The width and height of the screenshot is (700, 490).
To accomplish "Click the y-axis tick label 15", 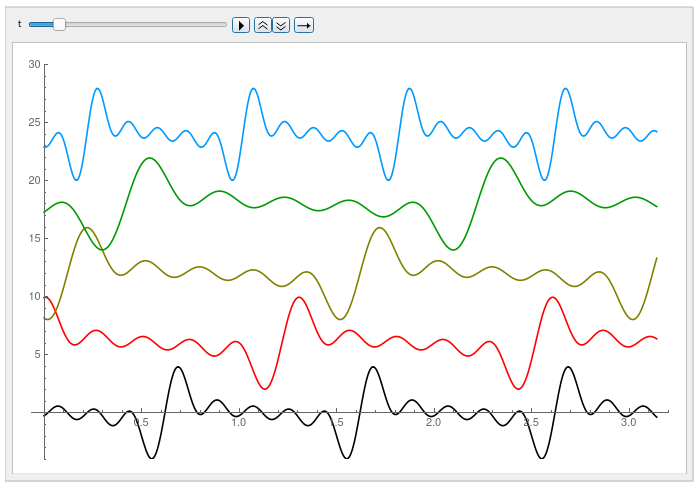I will click(34, 238).
